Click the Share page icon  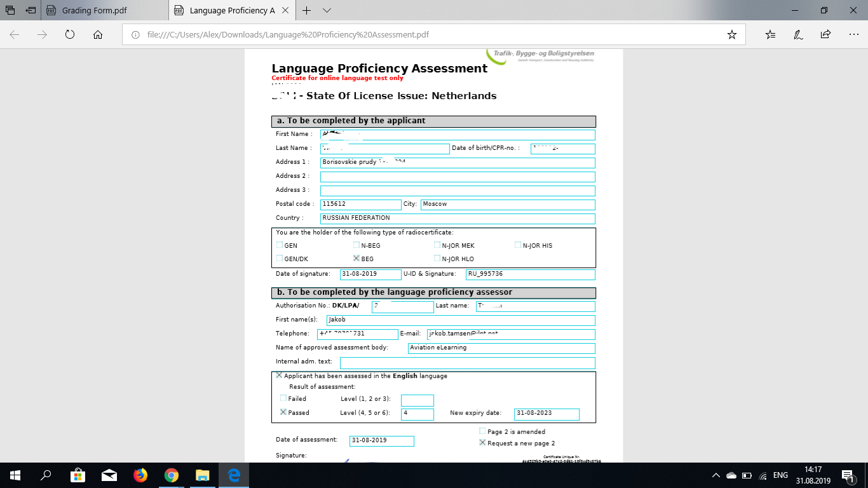(825, 35)
